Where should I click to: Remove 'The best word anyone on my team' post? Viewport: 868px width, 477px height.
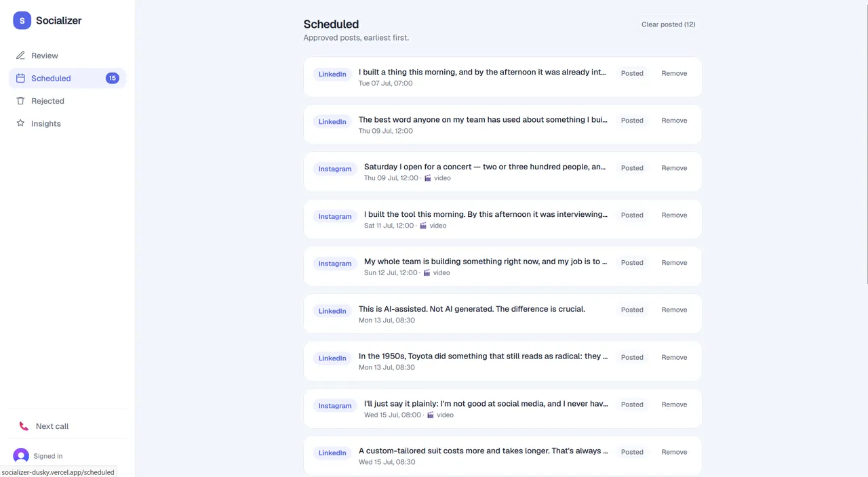pyautogui.click(x=674, y=121)
